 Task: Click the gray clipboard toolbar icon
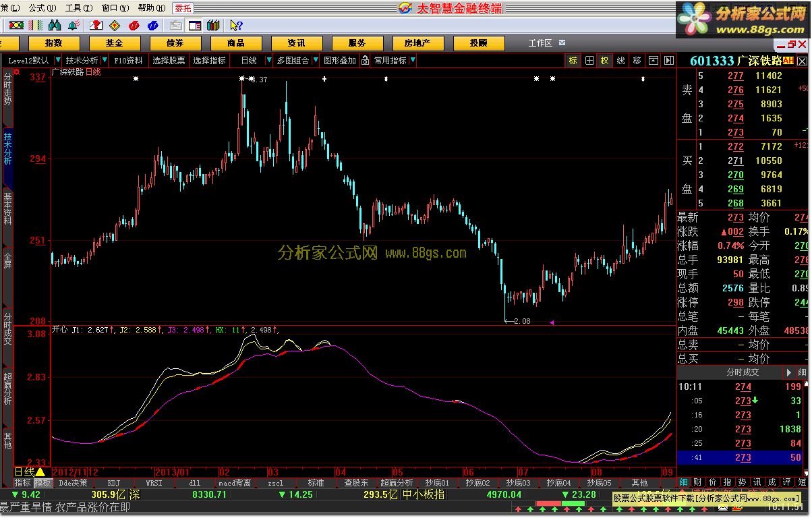pos(175,25)
